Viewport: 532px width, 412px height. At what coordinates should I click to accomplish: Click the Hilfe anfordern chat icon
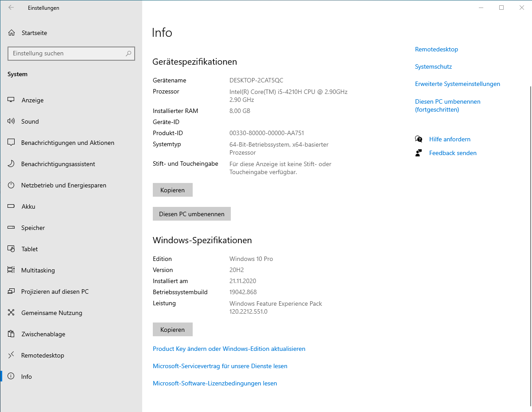(x=419, y=139)
